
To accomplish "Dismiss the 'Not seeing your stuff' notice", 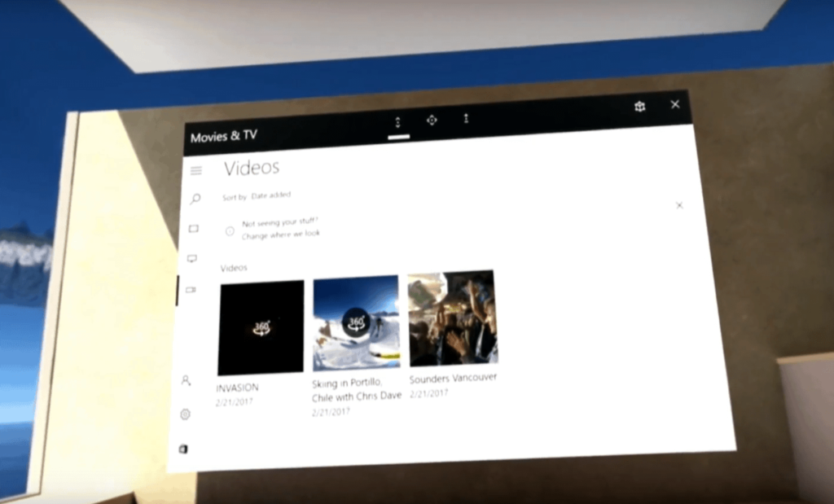I will [x=679, y=205].
